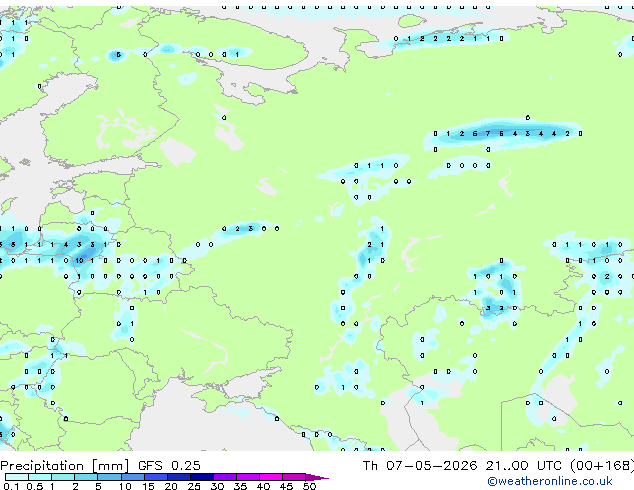The image size is (634, 490).
Task: Click the legend label '40'
Action: tap(263, 486)
